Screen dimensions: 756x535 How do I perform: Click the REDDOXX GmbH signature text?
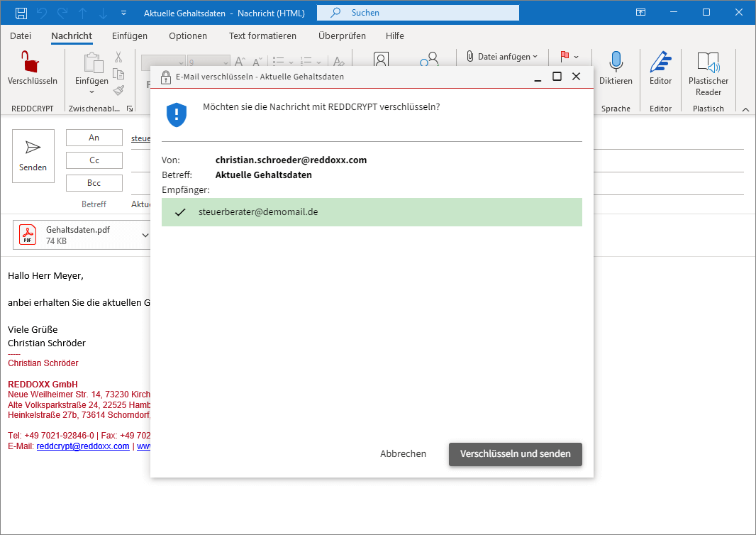click(43, 385)
